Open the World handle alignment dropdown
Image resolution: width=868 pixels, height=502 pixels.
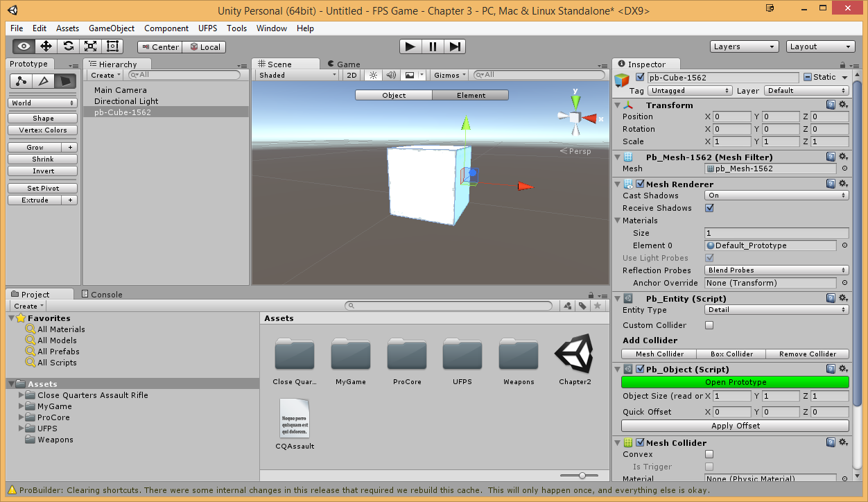click(42, 103)
